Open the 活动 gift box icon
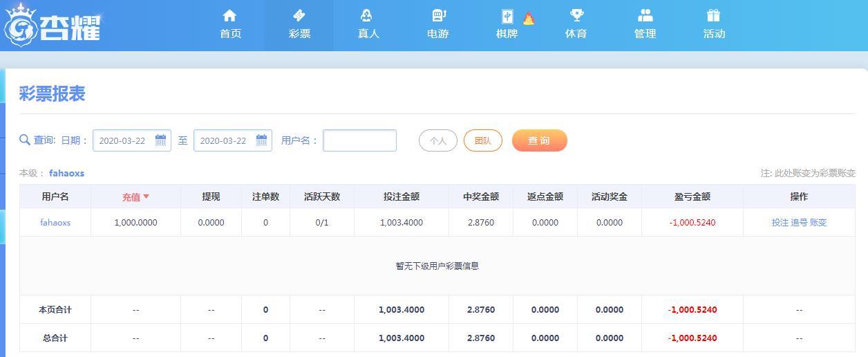Image resolution: width=868 pixels, height=357 pixels. [714, 15]
